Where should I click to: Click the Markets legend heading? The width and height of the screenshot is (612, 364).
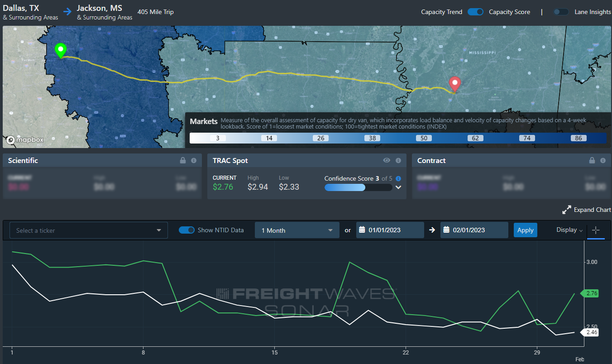[x=203, y=121]
